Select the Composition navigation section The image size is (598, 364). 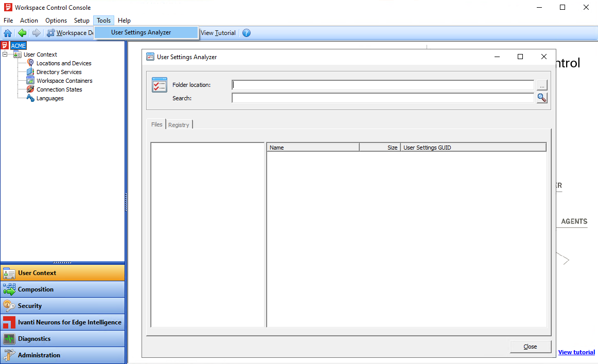point(63,289)
